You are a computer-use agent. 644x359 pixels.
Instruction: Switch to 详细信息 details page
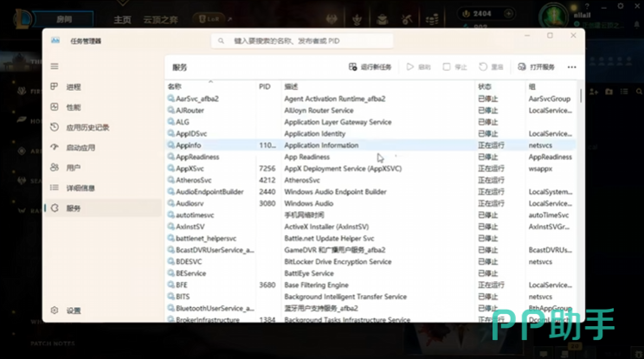pyautogui.click(x=80, y=188)
